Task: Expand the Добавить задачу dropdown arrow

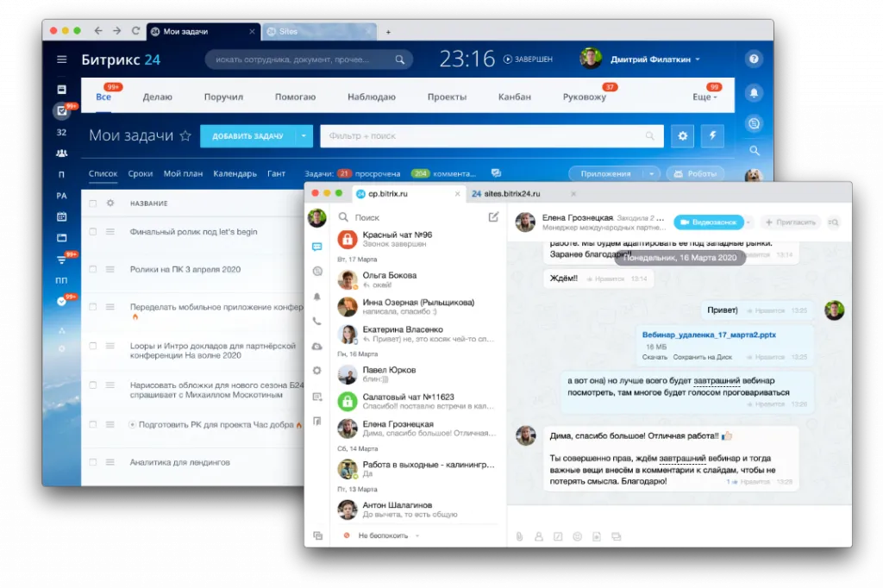Action: tap(303, 136)
